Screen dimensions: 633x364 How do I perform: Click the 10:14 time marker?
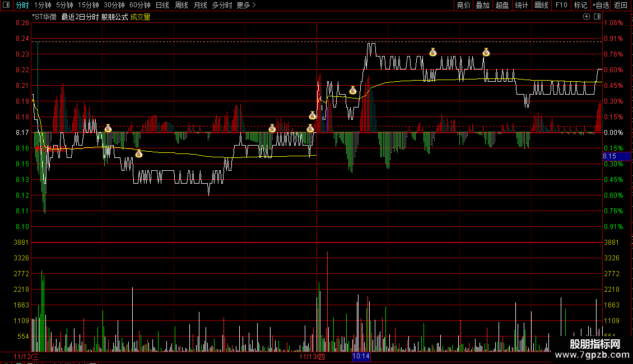361,356
